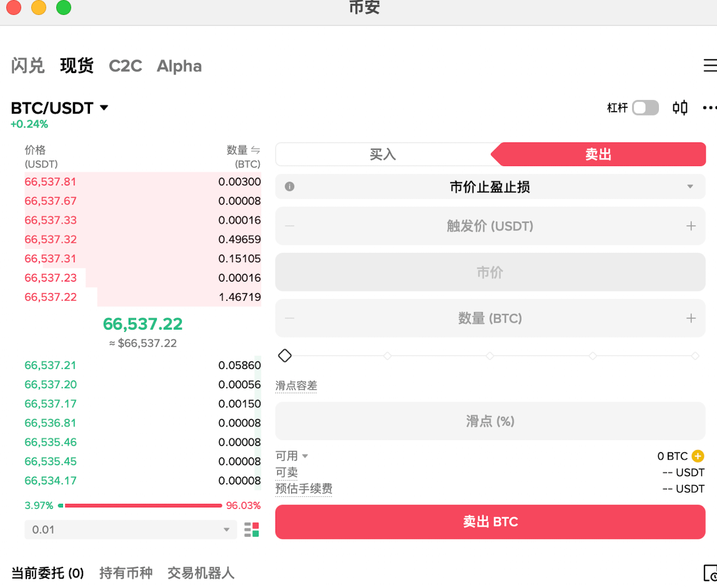Click the info icon next to 市价止盈止损
This screenshot has width=717, height=588.
pos(289,186)
